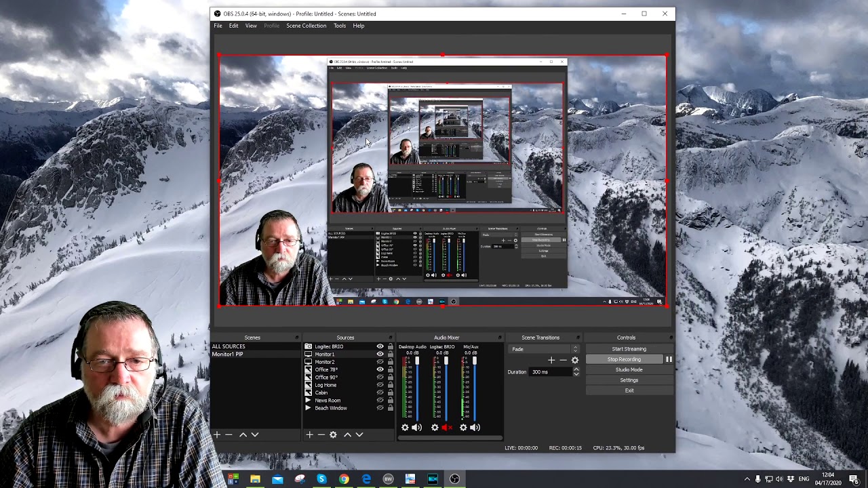Add a scene transition with plus icon
This screenshot has height=488, width=868.
[551, 360]
